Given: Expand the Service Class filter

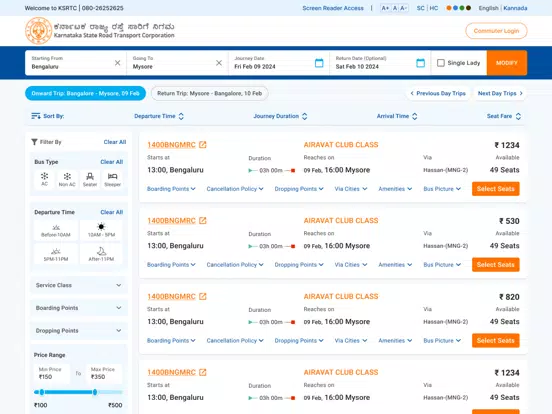Looking at the screenshot, I should pyautogui.click(x=79, y=285).
